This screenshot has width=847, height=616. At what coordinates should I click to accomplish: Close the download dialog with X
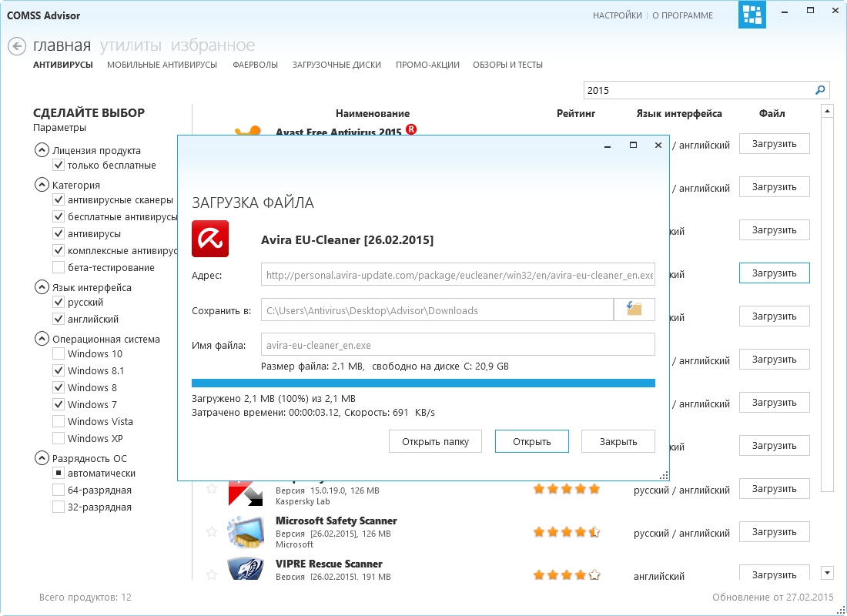point(658,145)
